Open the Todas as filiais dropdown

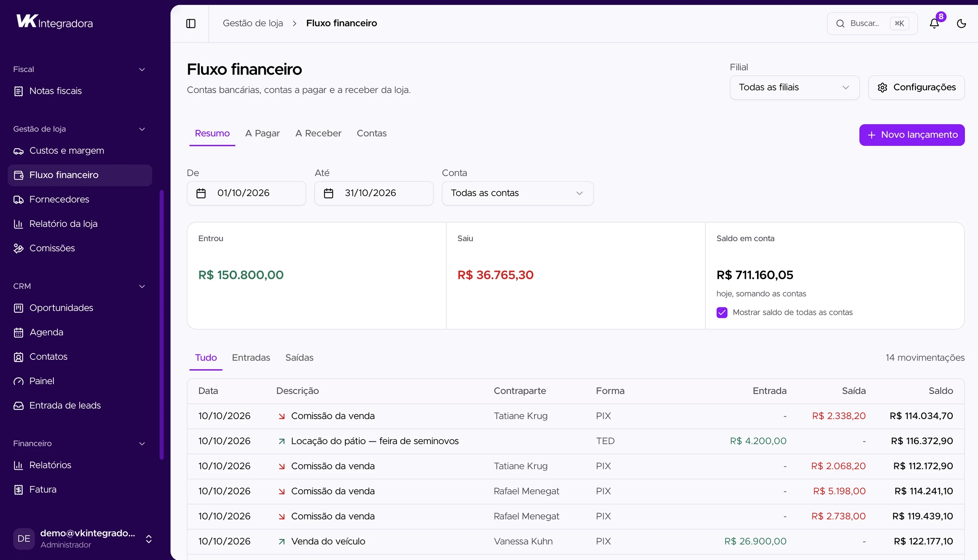pos(794,87)
